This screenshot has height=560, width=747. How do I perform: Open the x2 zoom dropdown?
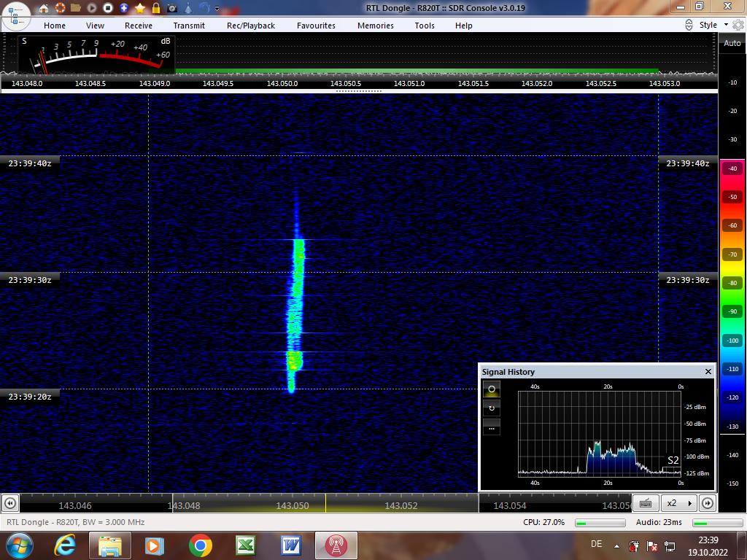[x=679, y=503]
